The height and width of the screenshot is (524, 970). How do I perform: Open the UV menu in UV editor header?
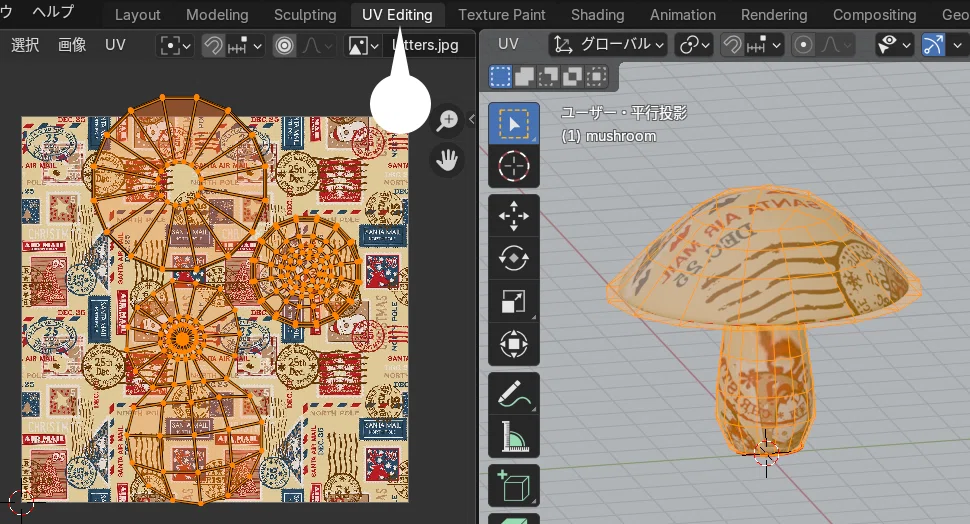click(x=115, y=45)
